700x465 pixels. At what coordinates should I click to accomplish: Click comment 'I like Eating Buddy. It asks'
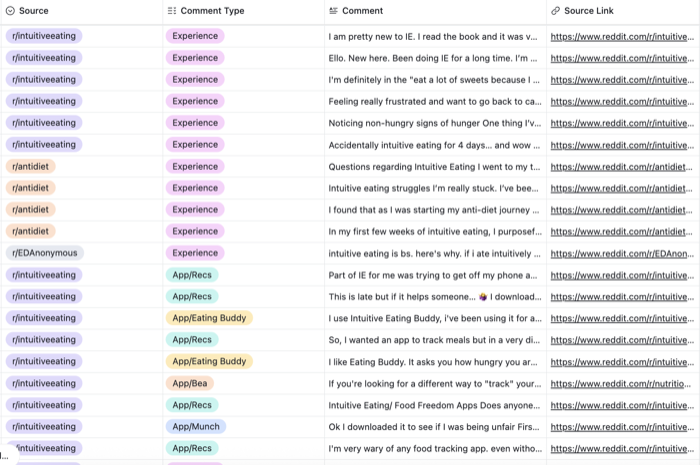(433, 362)
